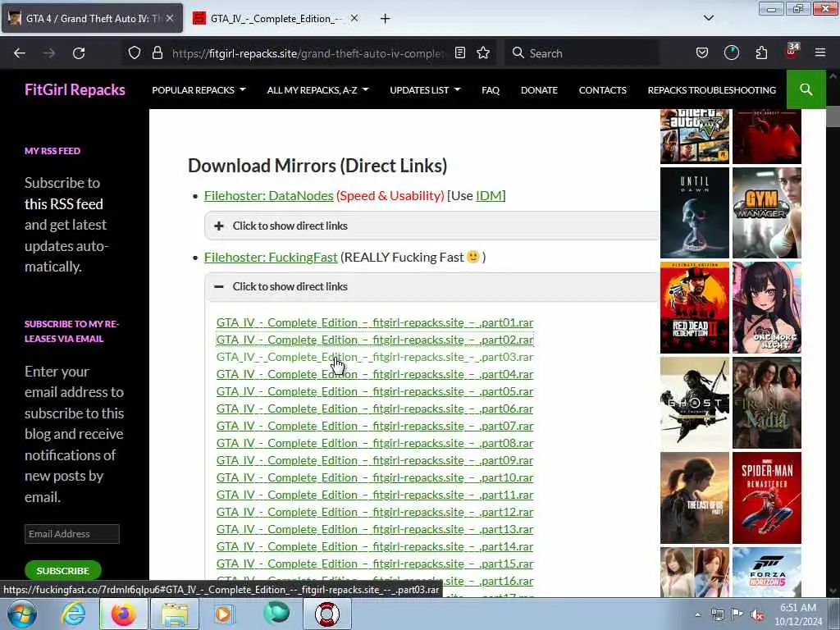Open the IDM link
The width and height of the screenshot is (840, 630).
489,195
